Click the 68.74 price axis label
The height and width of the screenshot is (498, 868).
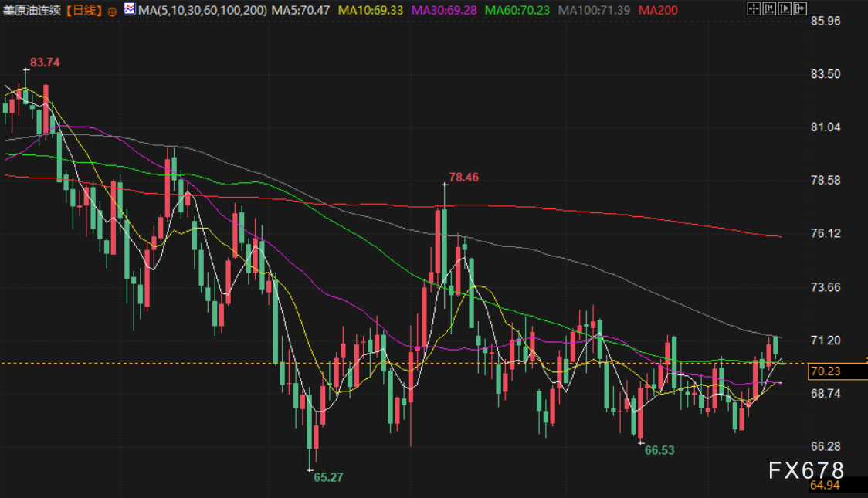pyautogui.click(x=826, y=394)
